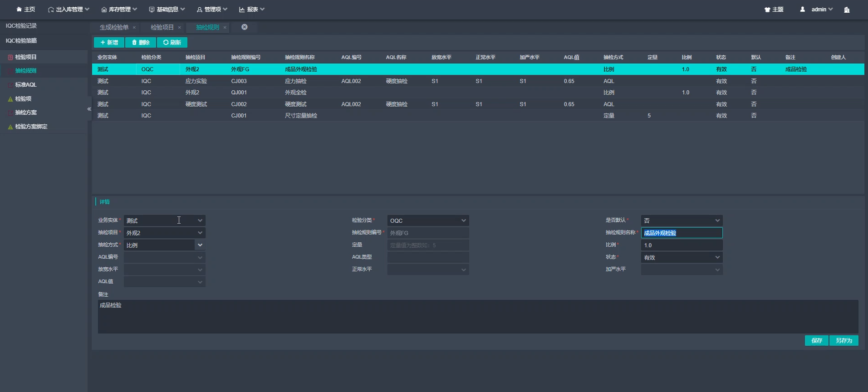Open the AQL编号 dropdown
The image size is (868, 392).
(x=165, y=257)
